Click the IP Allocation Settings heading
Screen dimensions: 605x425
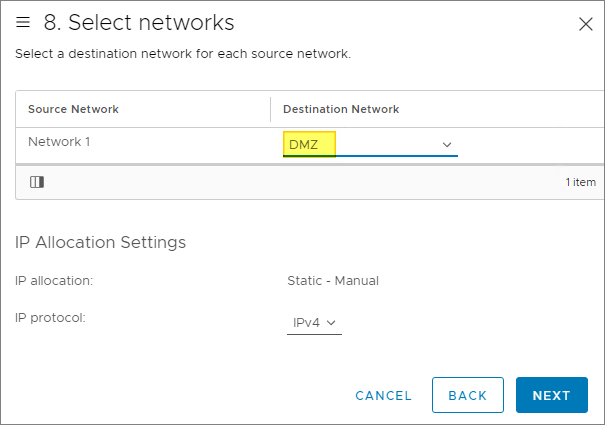coord(100,242)
